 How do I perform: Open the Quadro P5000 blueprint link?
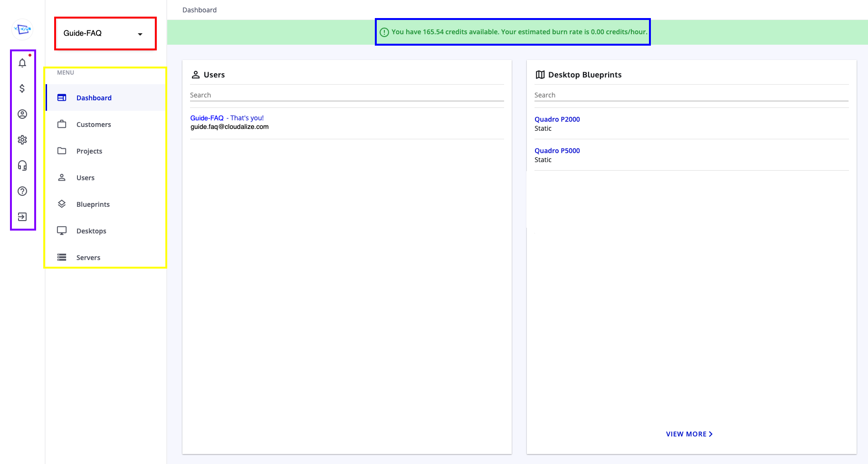(557, 151)
